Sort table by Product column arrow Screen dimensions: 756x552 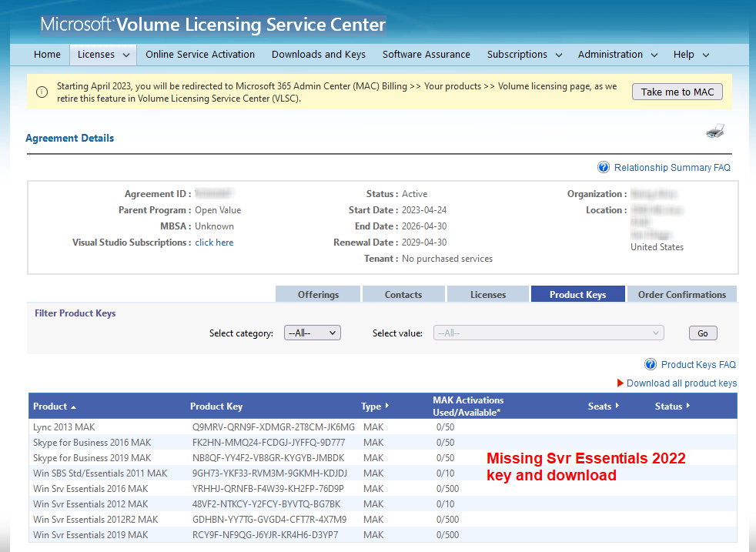coord(73,407)
